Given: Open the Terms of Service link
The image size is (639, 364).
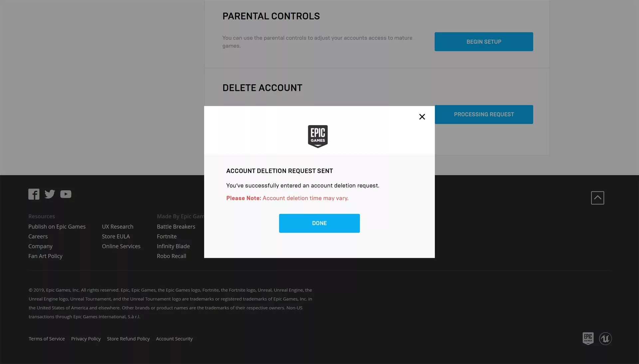Looking at the screenshot, I should (x=47, y=339).
